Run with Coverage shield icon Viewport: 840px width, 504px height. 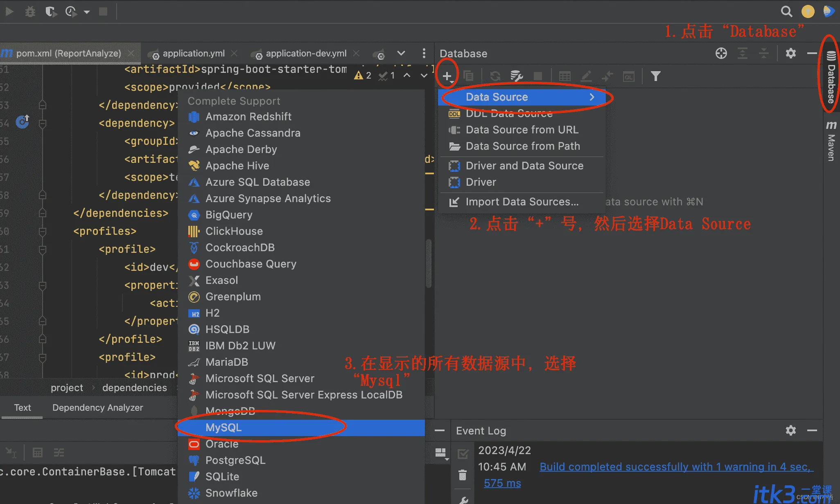pos(50,11)
